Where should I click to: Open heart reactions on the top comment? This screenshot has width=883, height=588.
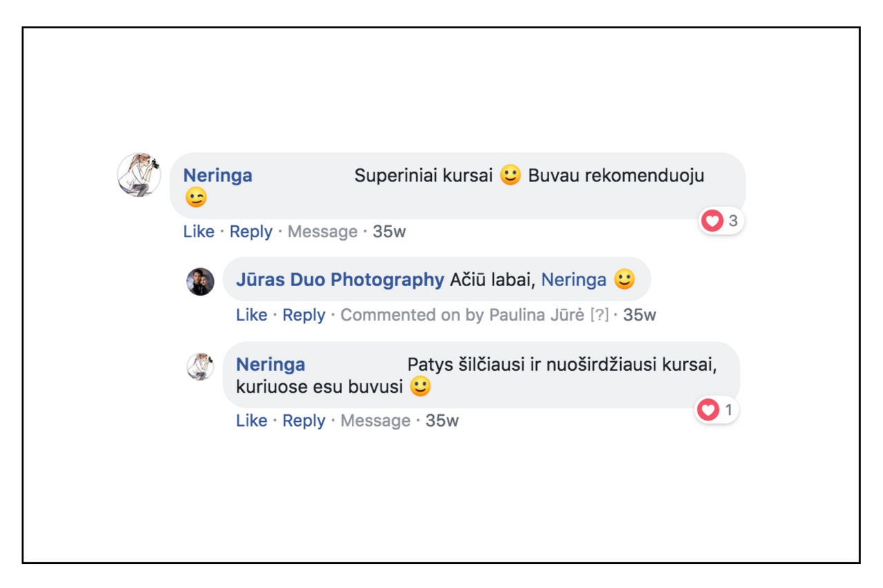pos(720,221)
